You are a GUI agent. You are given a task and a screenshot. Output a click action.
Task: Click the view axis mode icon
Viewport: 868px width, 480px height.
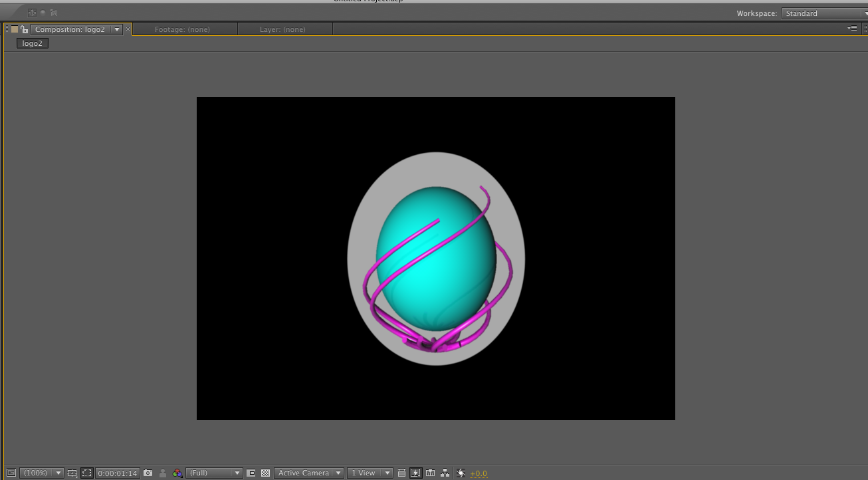point(54,13)
